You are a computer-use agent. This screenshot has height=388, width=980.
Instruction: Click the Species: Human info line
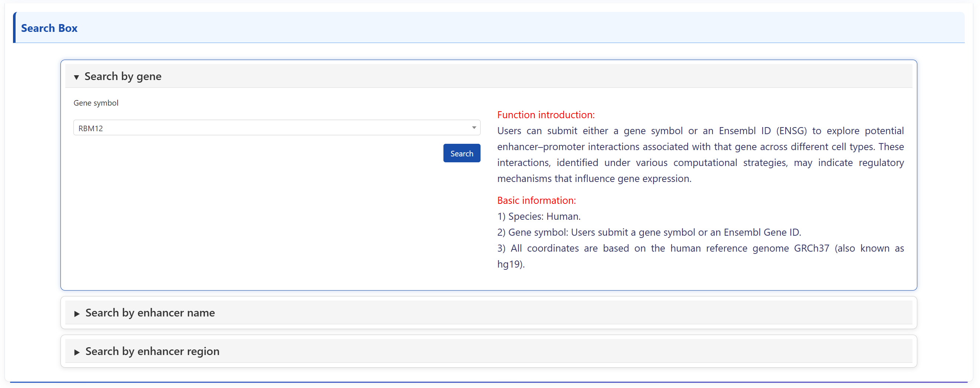pos(538,216)
